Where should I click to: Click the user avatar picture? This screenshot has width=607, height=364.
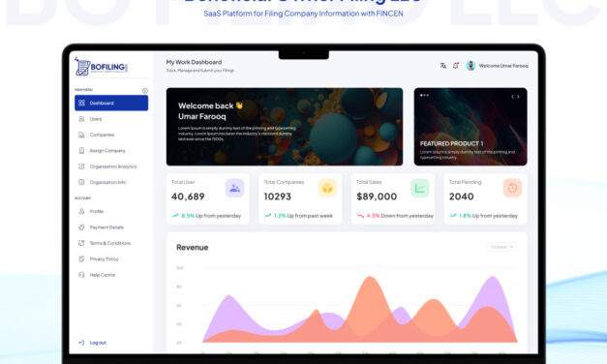click(x=470, y=66)
